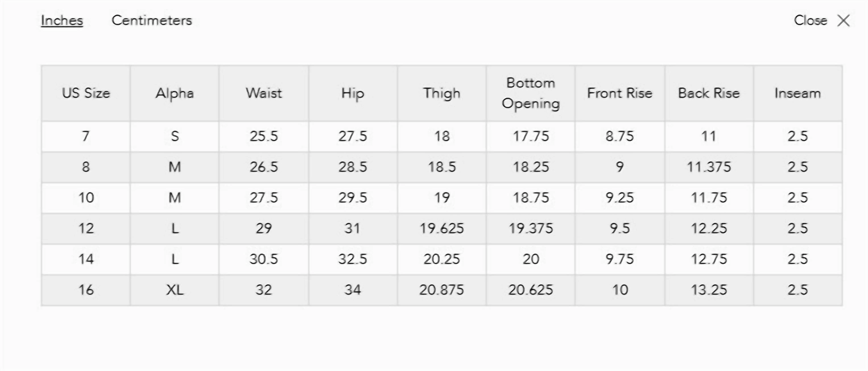Click the 20.625 bottom opening value
868x371 pixels.
pos(531,290)
